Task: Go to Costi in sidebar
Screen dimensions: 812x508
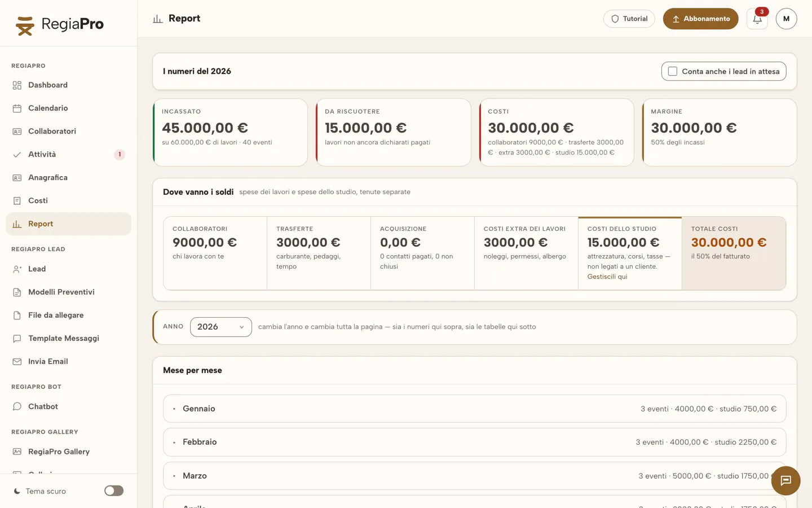Action: (x=69, y=201)
